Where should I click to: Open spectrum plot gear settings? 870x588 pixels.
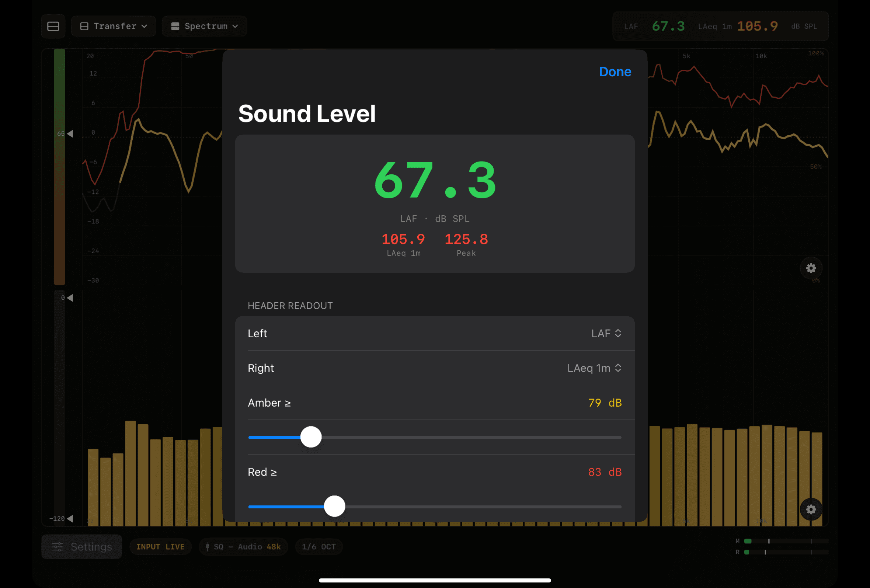[x=811, y=509]
